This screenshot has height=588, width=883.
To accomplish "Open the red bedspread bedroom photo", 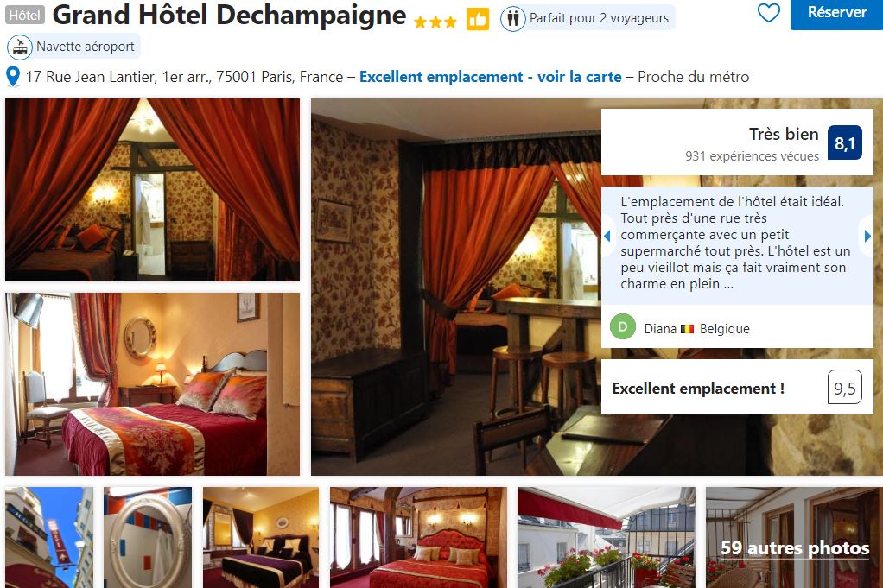I will [153, 383].
